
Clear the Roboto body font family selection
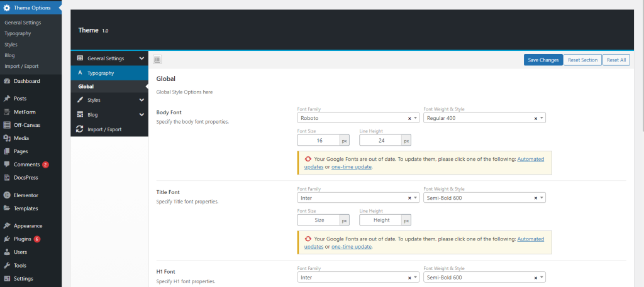[x=409, y=118]
